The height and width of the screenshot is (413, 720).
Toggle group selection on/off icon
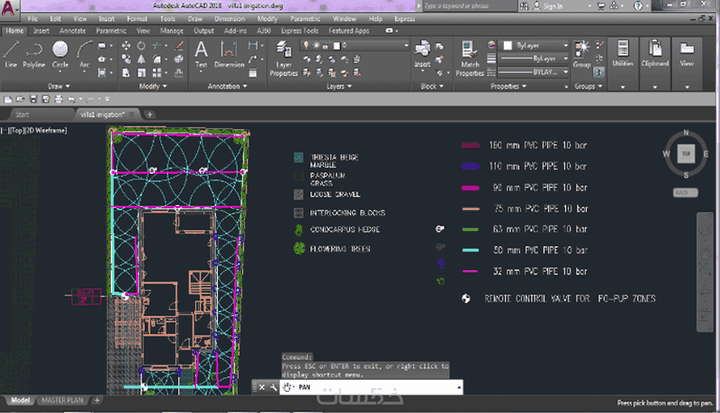click(x=599, y=72)
